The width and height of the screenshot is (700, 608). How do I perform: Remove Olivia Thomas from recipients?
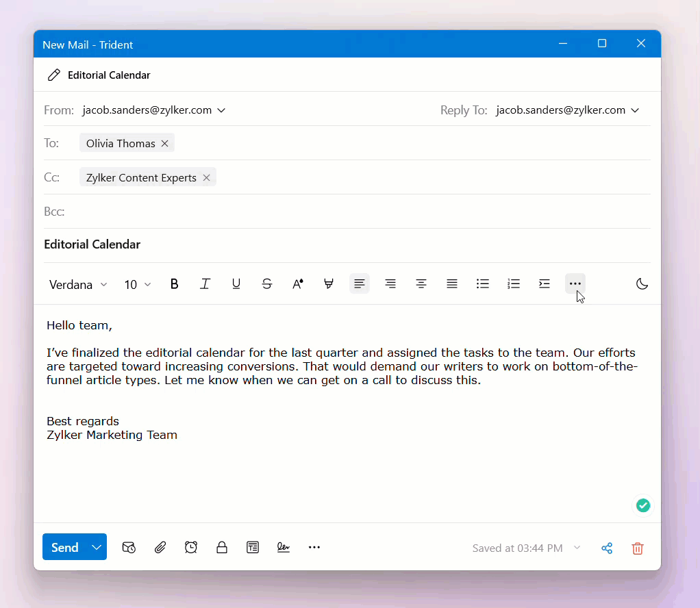[165, 143]
